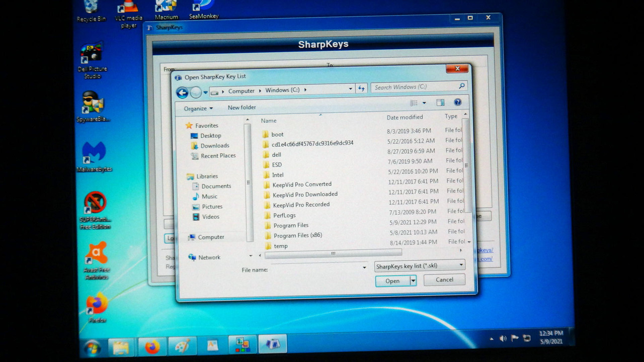Open the Macrium desktop icon

[166, 11]
